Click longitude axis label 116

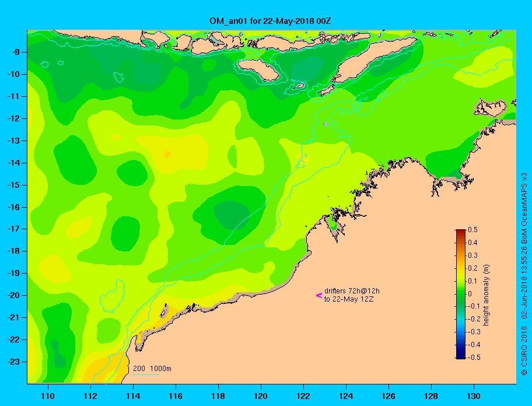(176, 396)
